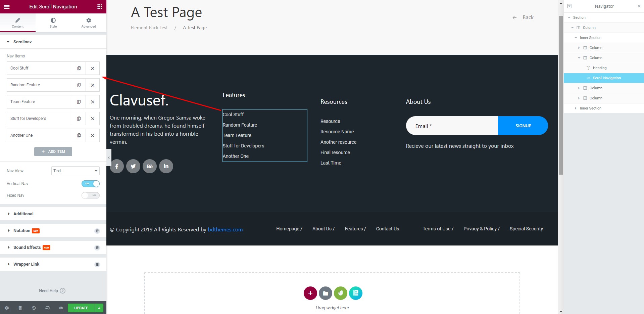Open the Elementor hamburger menu
Viewport: 644px width, 314px height.
pos(7,7)
